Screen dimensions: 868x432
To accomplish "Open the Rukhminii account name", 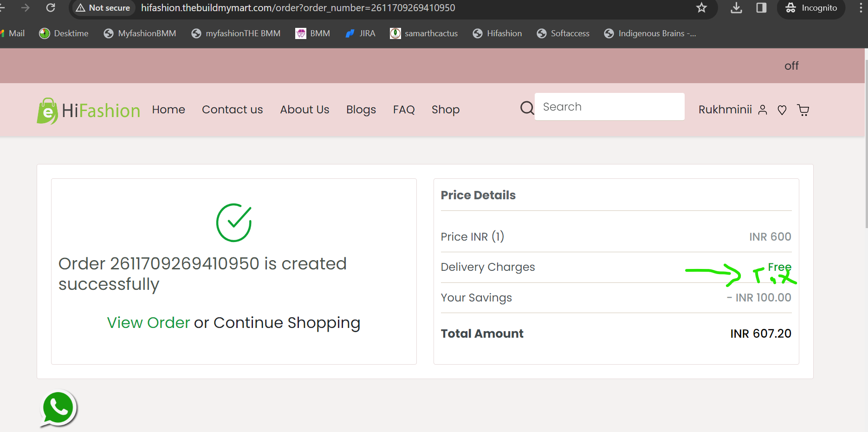I will click(725, 110).
